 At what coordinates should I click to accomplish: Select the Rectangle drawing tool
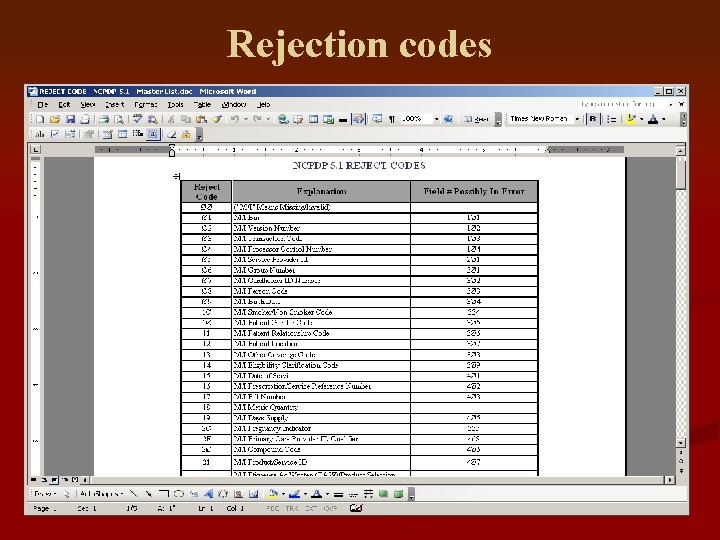click(163, 494)
